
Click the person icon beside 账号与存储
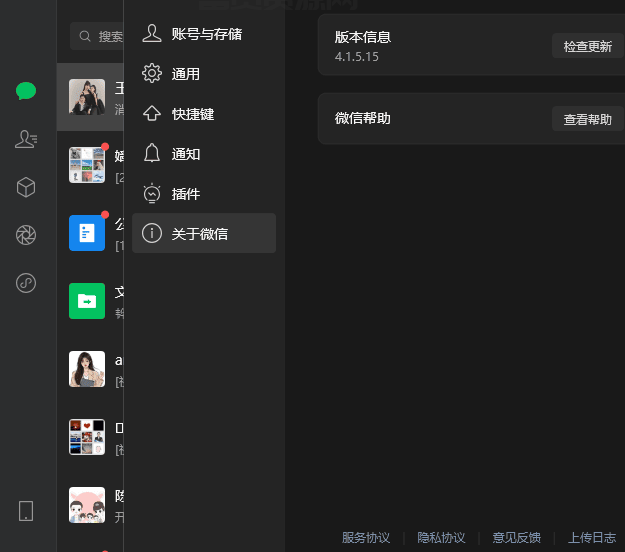[152, 33]
